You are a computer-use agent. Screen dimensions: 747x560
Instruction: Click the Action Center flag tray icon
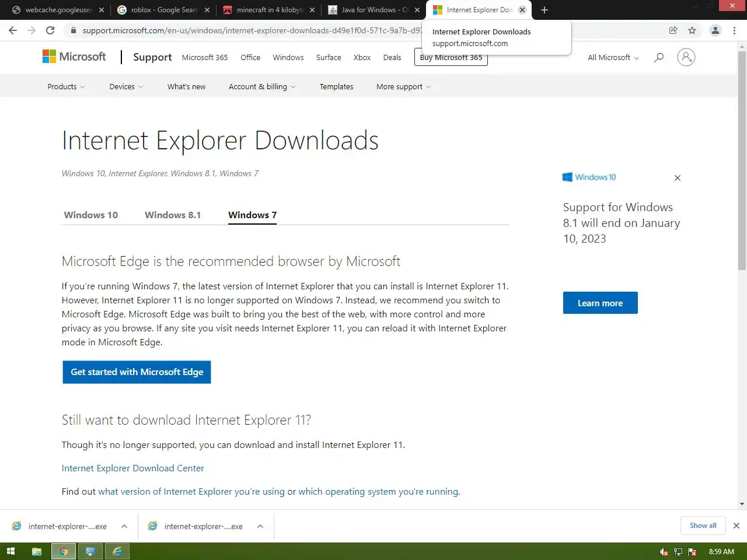[x=692, y=552]
